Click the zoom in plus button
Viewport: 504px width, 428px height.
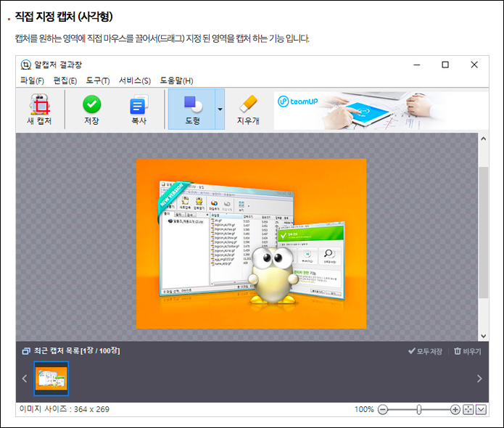tap(455, 410)
